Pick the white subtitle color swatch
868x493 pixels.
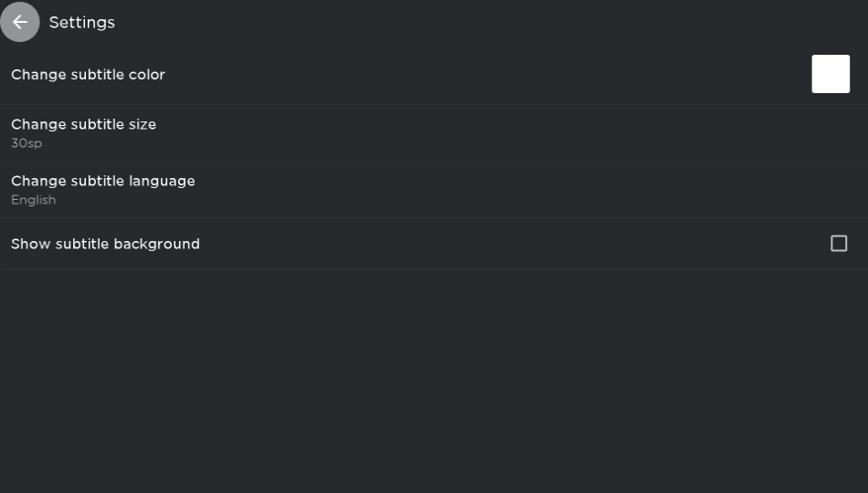831,74
